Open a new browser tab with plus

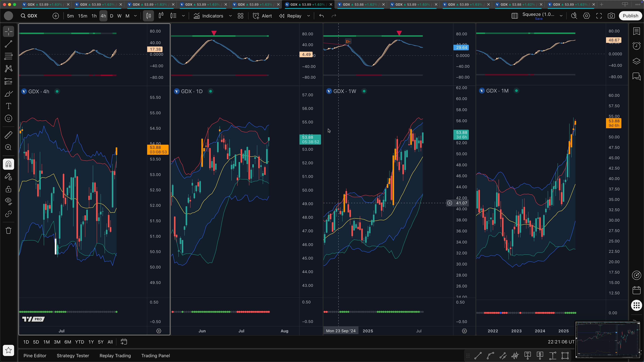point(602,5)
